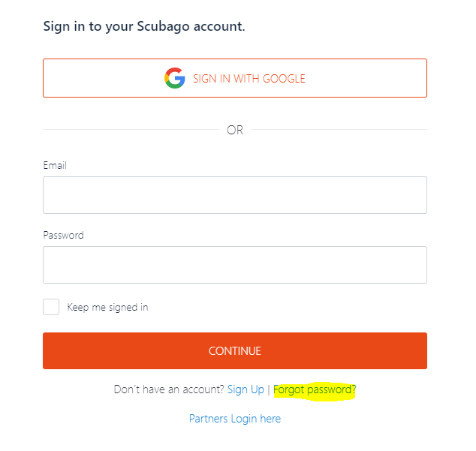476x451 pixels.
Task: Focus the Email input field
Action: (235, 195)
